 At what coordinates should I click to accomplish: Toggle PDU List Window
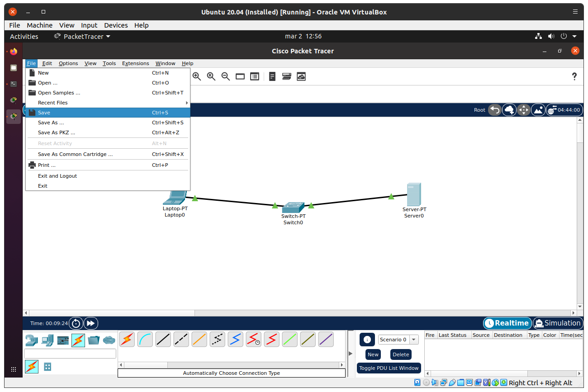click(389, 368)
